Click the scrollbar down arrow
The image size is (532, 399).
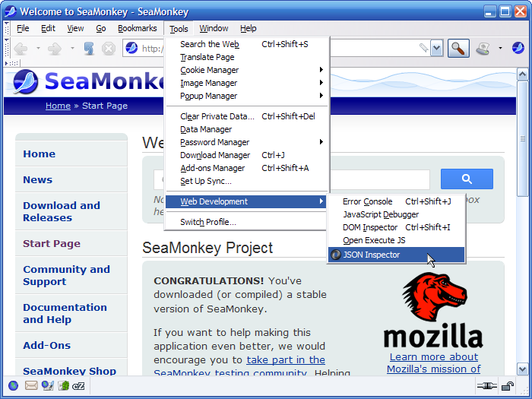(523, 369)
